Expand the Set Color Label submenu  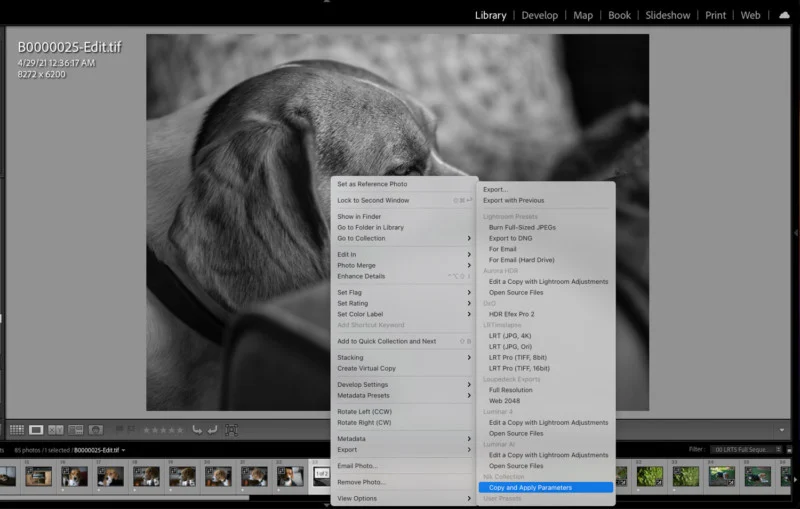tap(404, 314)
